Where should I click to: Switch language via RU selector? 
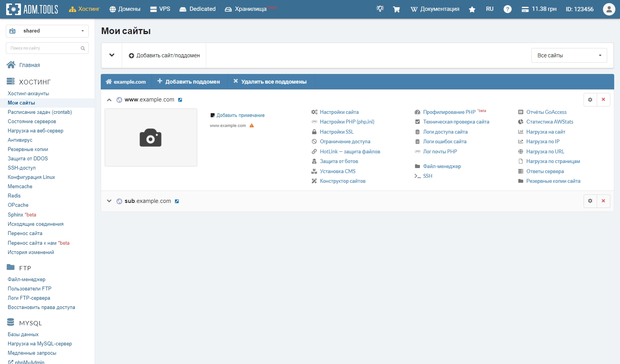click(490, 9)
